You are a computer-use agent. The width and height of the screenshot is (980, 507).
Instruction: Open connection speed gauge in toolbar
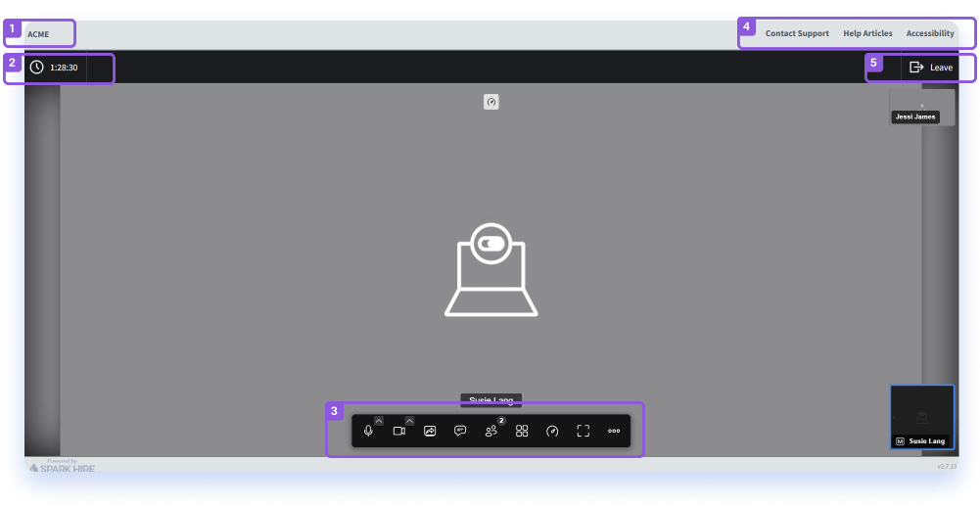point(552,431)
